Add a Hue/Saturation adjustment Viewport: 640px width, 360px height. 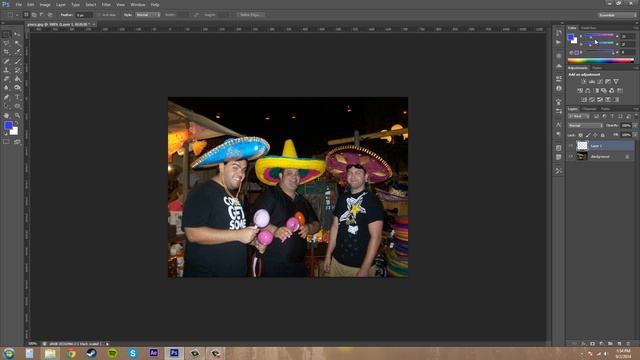[x=580, y=91]
